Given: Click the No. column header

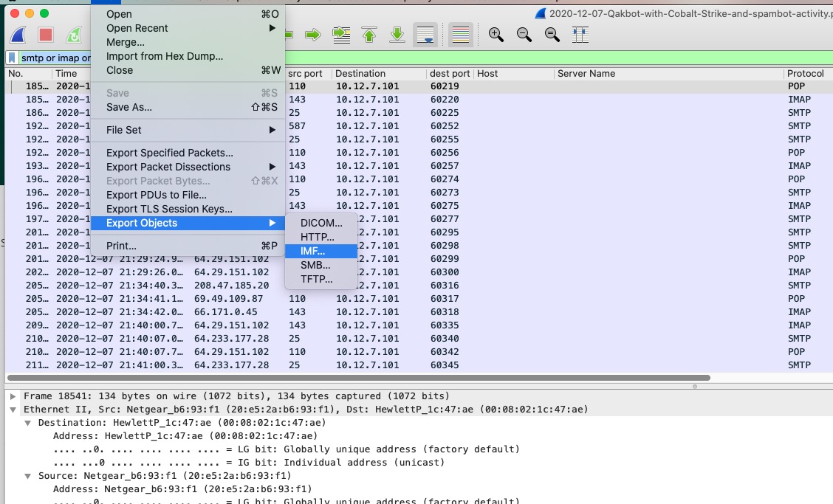Looking at the screenshot, I should tap(27, 74).
